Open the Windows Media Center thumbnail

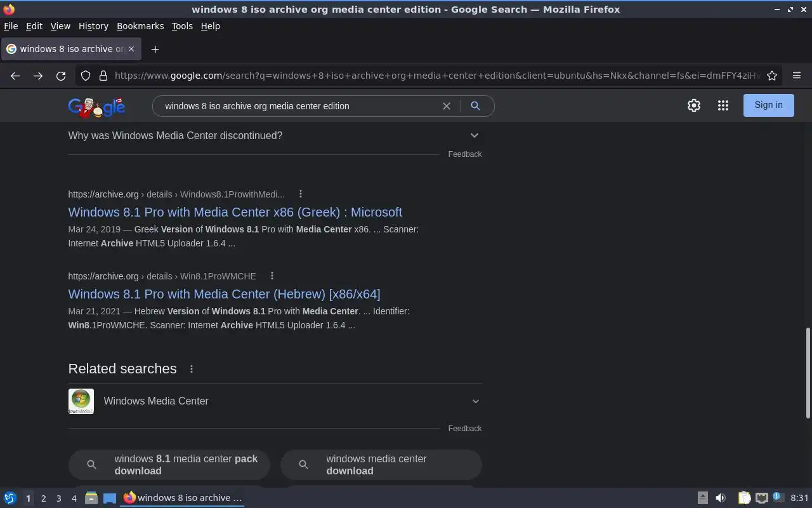click(81, 401)
